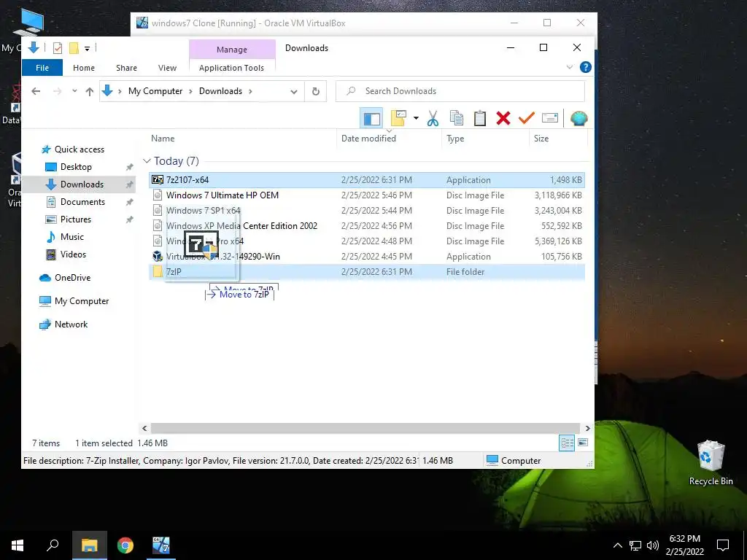Click the orange checkmark Properties icon

pyautogui.click(x=527, y=118)
